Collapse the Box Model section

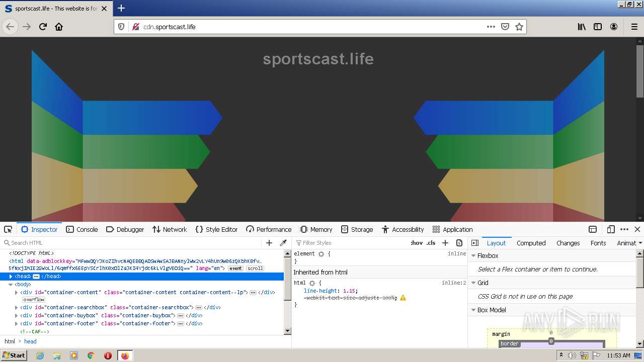point(473,310)
